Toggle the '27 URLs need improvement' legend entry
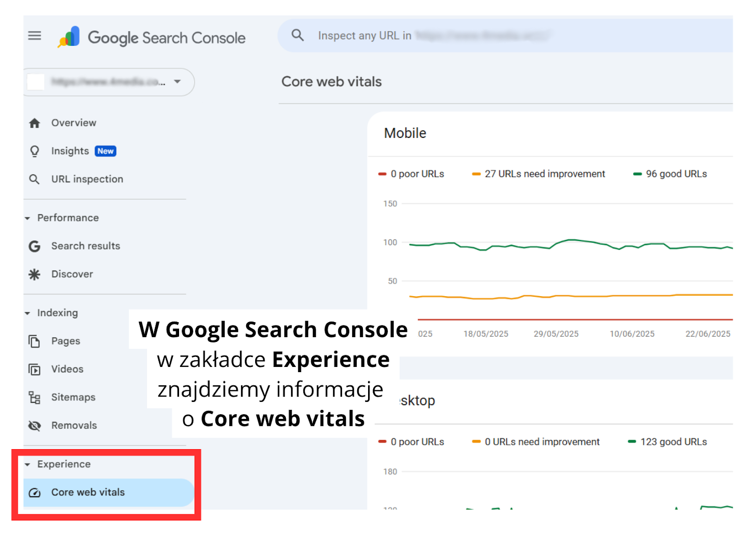Viewport: 756px width, 536px height. click(x=538, y=173)
